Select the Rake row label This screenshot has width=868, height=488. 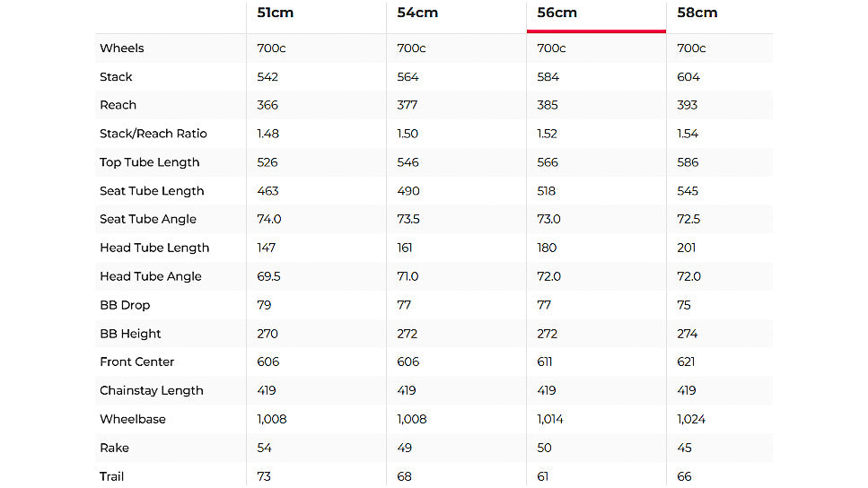[115, 448]
